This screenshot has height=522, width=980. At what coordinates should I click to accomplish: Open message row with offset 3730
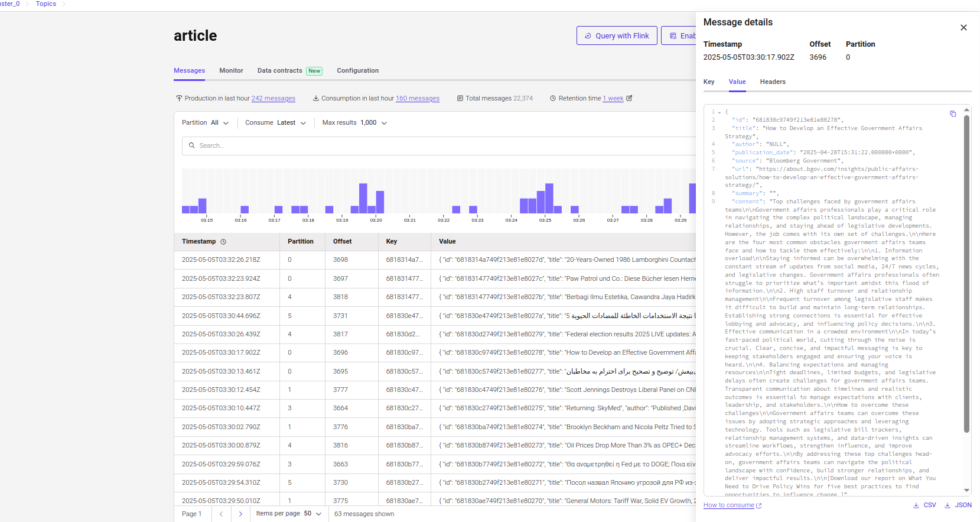point(435,482)
